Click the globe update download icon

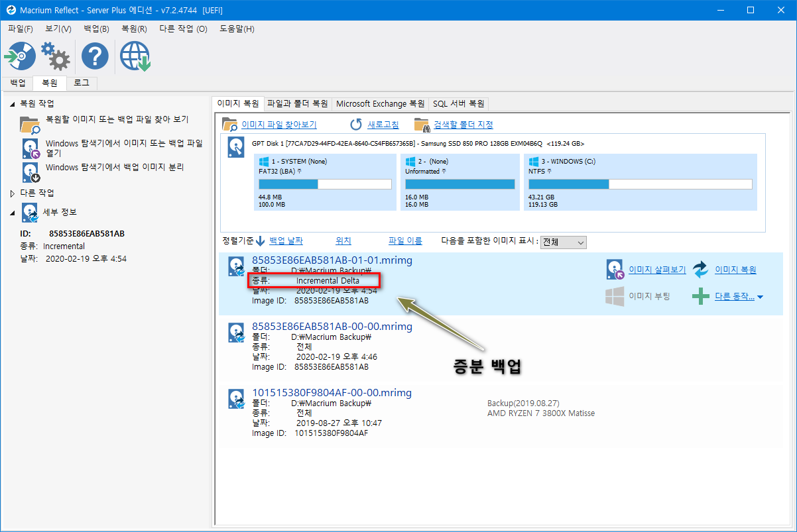click(135, 56)
